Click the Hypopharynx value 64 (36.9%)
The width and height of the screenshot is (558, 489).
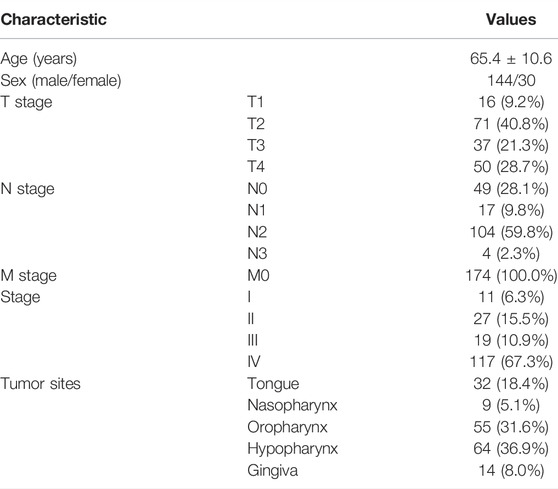pyautogui.click(x=511, y=448)
